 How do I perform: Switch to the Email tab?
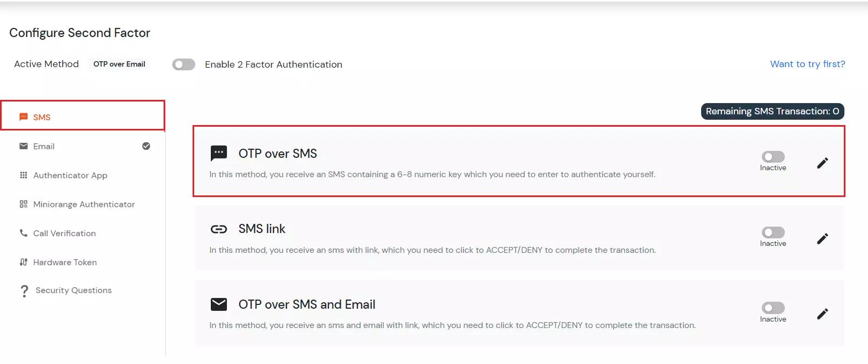click(44, 146)
